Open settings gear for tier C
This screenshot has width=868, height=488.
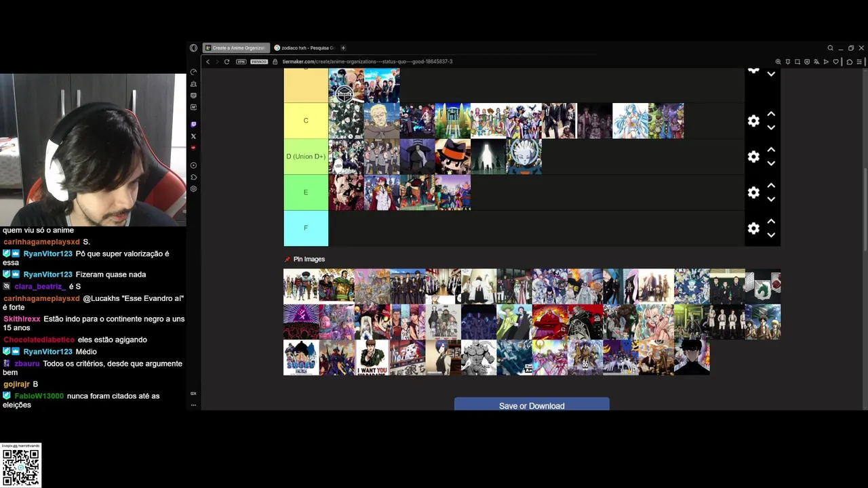point(753,121)
